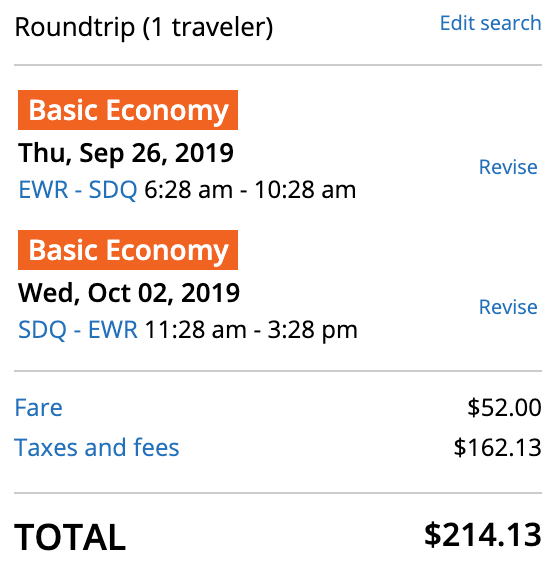Select the Thu, Sep 26, 2019 date
Image resolution: width=556 pixels, height=576 pixels.
(x=126, y=153)
